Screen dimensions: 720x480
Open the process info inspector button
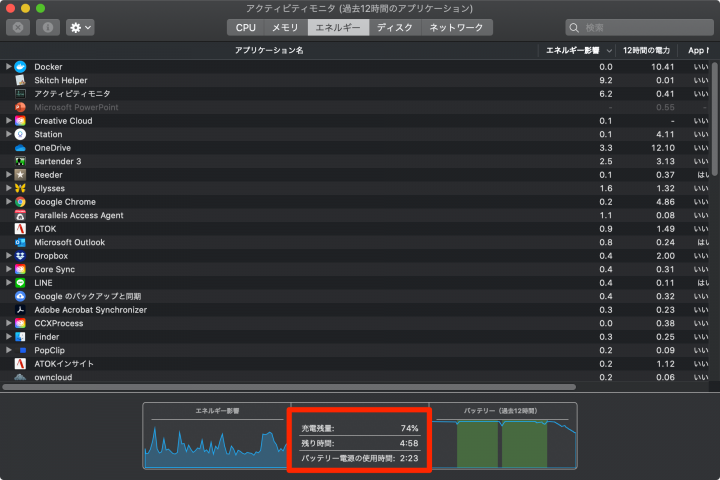pos(48,28)
